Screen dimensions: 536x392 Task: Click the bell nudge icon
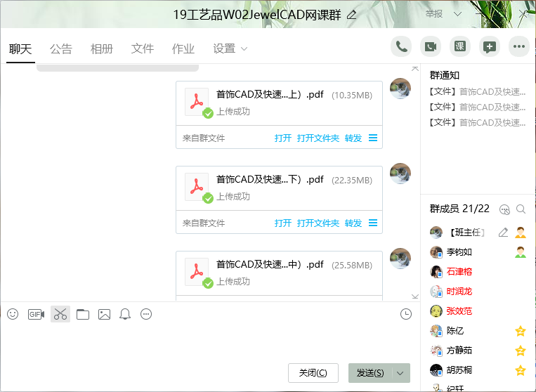click(125, 314)
